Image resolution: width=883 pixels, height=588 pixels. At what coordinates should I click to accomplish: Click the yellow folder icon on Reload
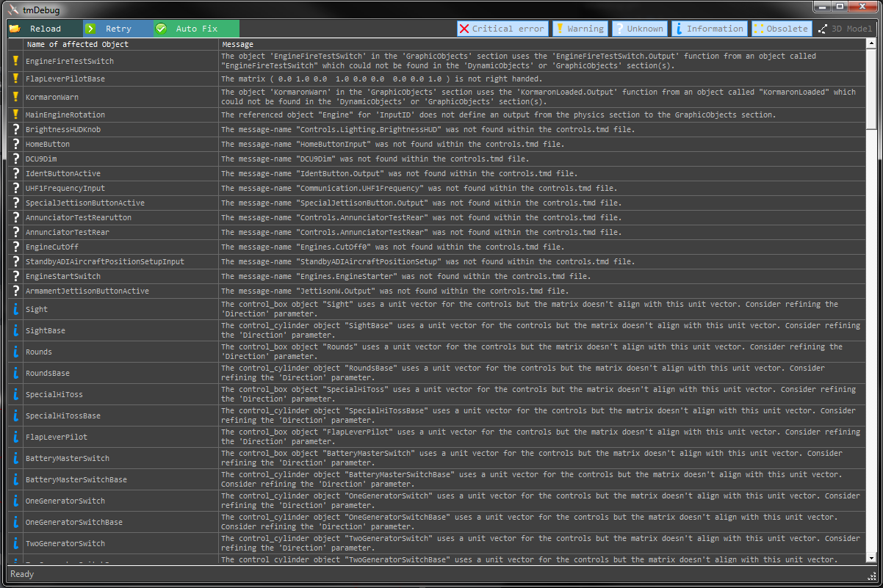point(15,29)
